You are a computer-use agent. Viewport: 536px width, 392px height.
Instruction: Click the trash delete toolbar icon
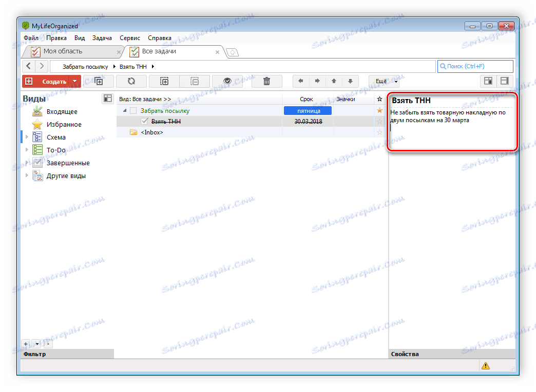[266, 82]
